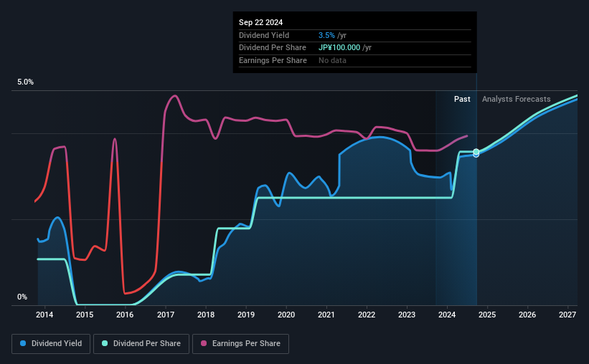Image resolution: width=589 pixels, height=364 pixels.
Task: Select the 2019 x-axis label
Action: click(x=246, y=315)
